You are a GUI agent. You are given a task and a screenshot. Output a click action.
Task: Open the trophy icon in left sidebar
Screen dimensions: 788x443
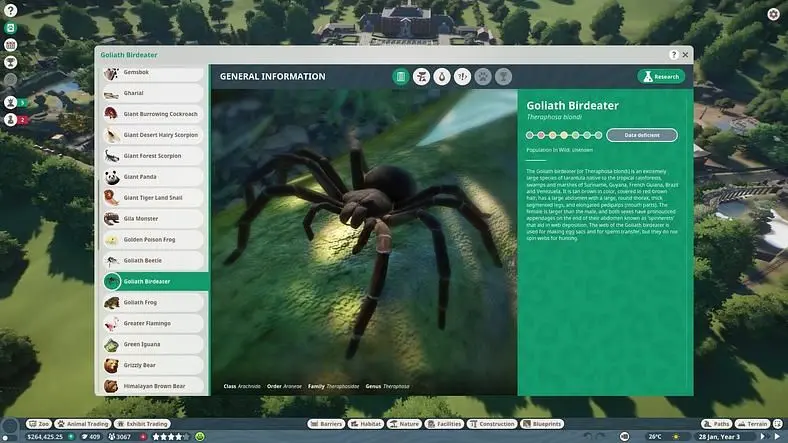10,62
